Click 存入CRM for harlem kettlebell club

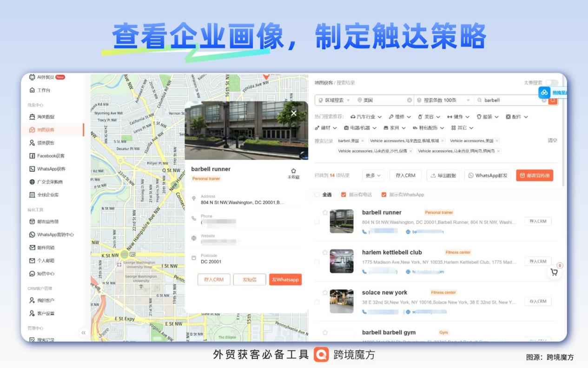point(537,261)
